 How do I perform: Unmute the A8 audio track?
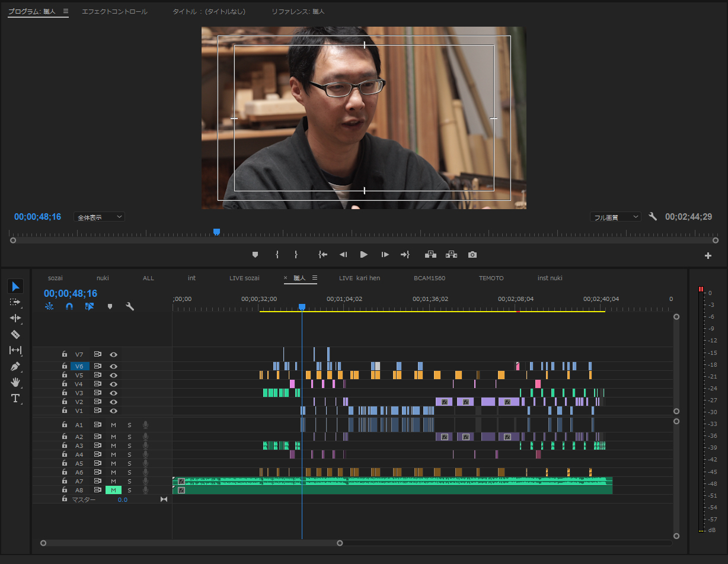tap(113, 490)
